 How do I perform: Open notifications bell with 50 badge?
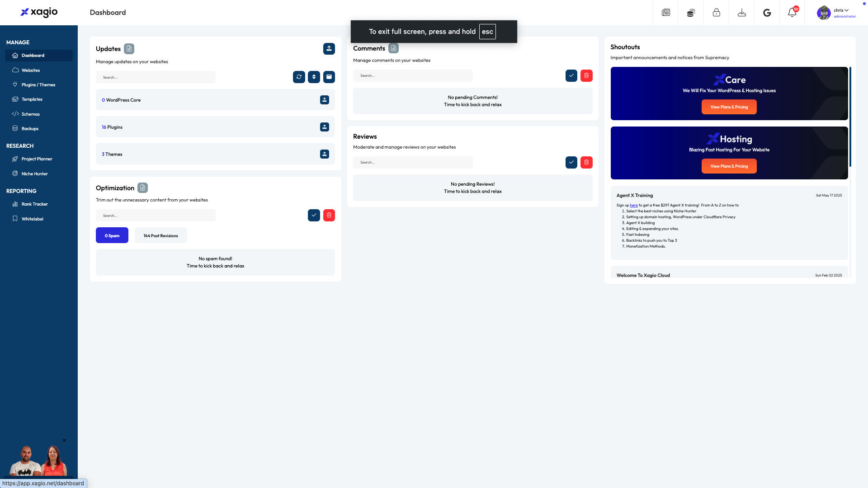tap(792, 13)
